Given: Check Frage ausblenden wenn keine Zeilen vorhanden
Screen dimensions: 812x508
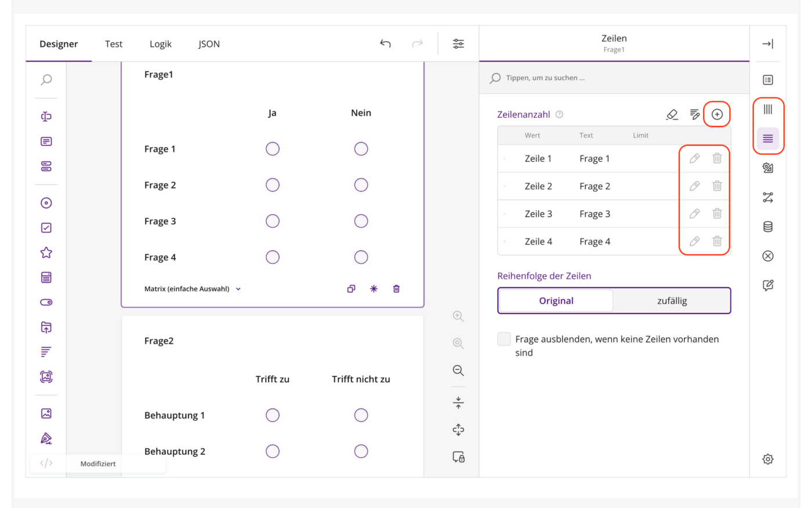Looking at the screenshot, I should pos(504,339).
